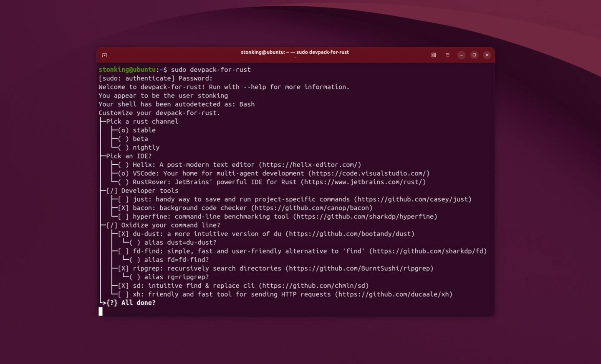Uncheck the ripgrep checkbox
The image size is (601, 364).
[x=123, y=269]
